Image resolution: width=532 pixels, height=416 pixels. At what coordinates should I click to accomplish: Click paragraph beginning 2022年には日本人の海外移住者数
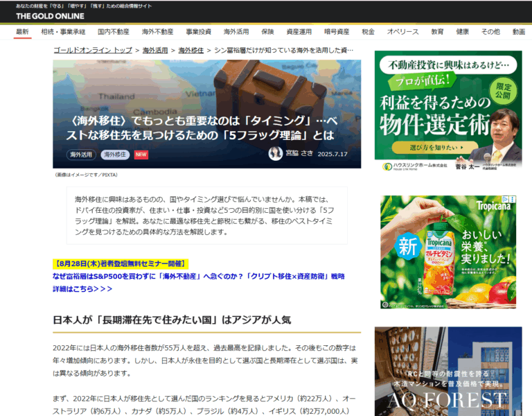tap(205, 361)
